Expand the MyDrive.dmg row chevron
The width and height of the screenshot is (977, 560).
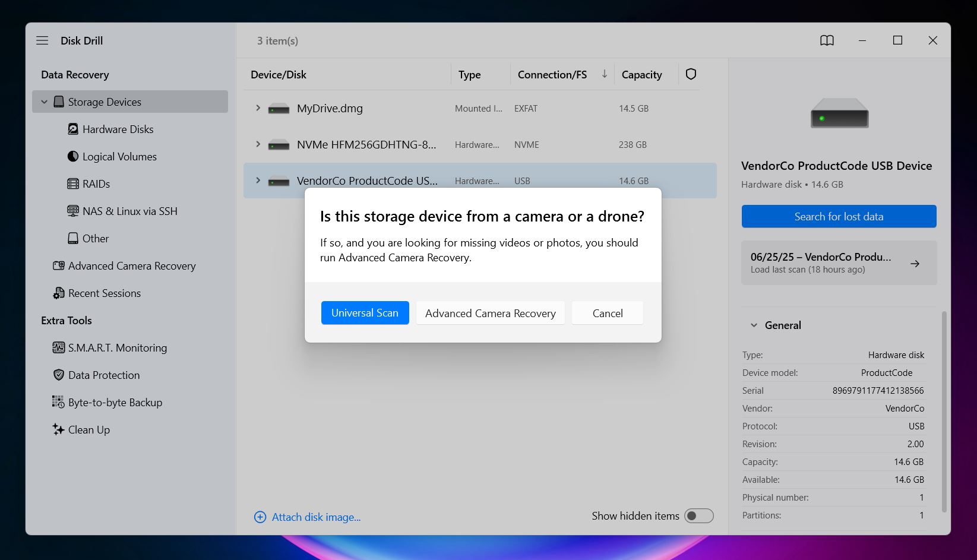tap(258, 108)
